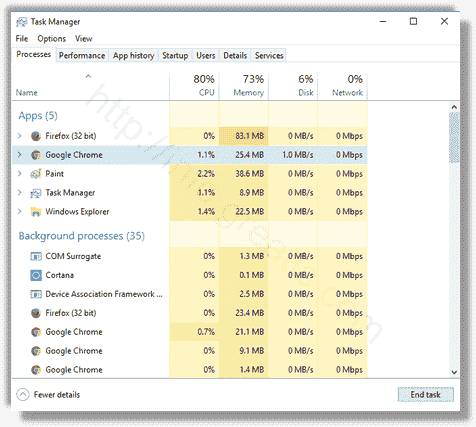Image resolution: width=476 pixels, height=427 pixels.
Task: Click the highlighted Google Chrome row icon
Action: (x=36, y=155)
